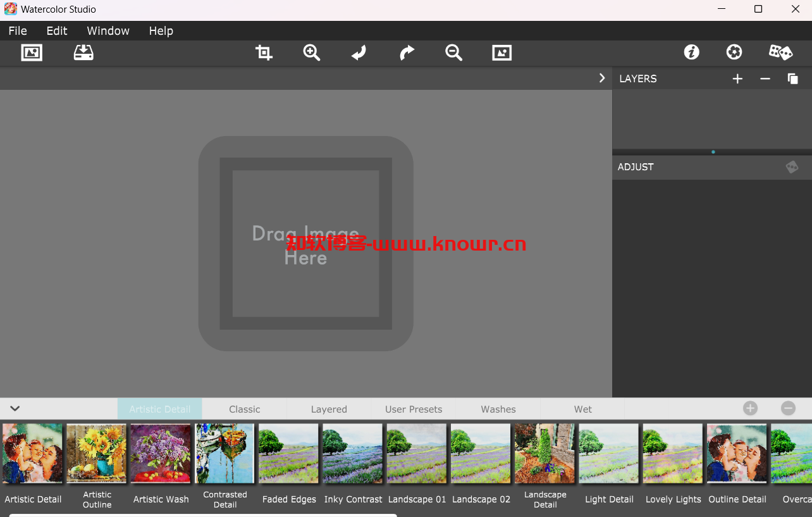The image size is (812, 517).
Task: Switch to the Layered presets tab
Action: 329,409
